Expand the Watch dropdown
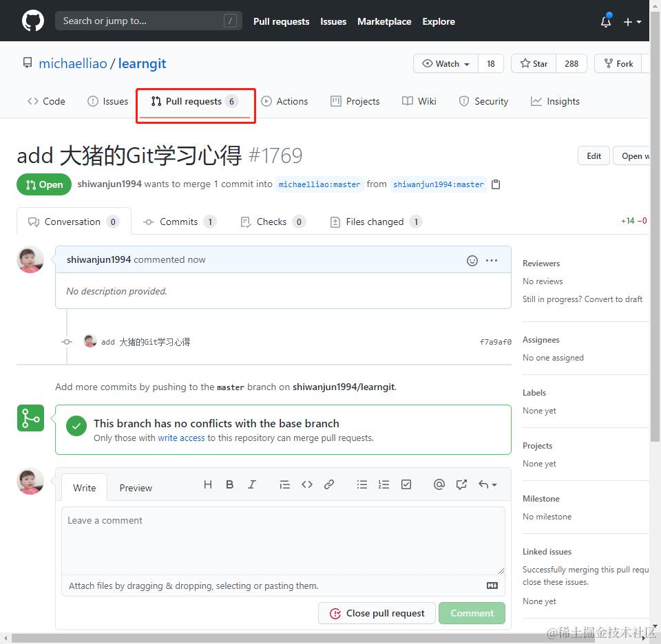 tap(446, 63)
